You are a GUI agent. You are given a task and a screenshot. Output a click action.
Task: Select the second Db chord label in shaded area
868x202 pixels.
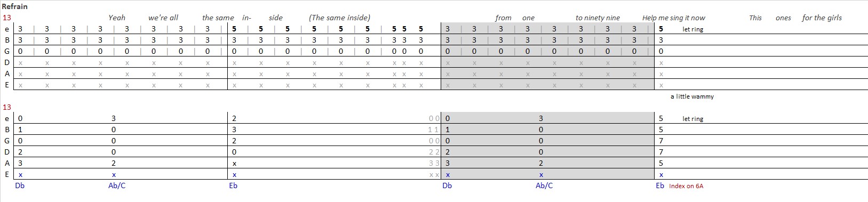pyautogui.click(x=447, y=185)
